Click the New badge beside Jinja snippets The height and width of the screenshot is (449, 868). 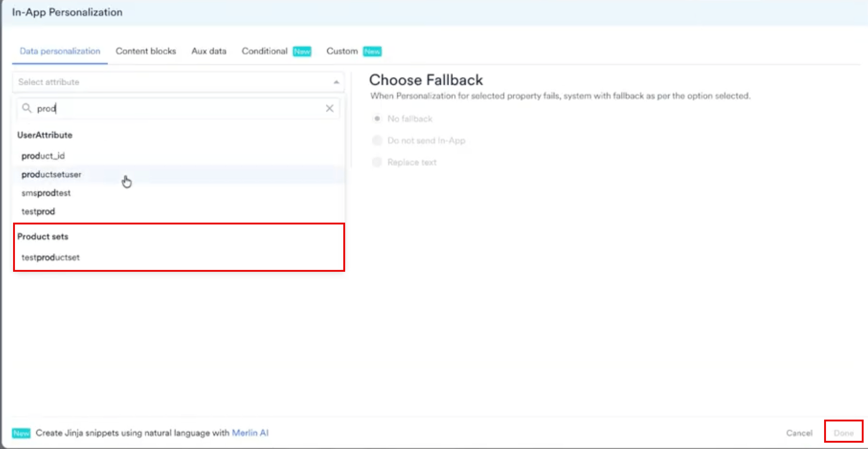[21, 433]
